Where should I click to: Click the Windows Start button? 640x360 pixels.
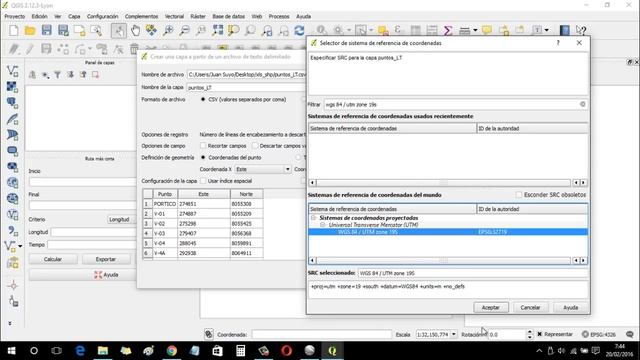pos(11,351)
